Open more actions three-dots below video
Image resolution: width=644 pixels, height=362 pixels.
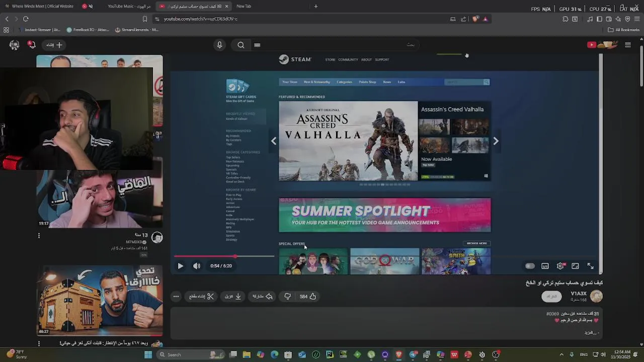click(176, 297)
